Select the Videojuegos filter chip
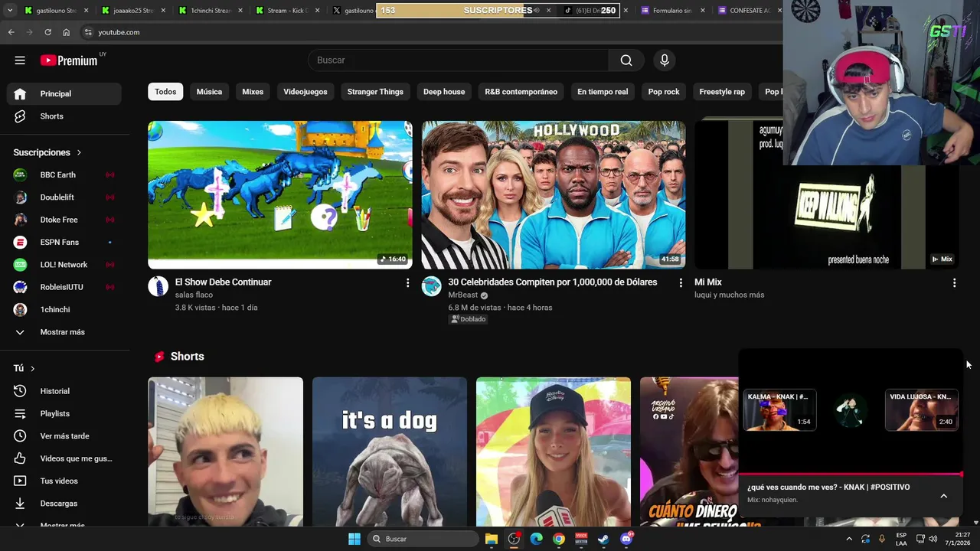Screen dimensions: 980x551 [305, 92]
